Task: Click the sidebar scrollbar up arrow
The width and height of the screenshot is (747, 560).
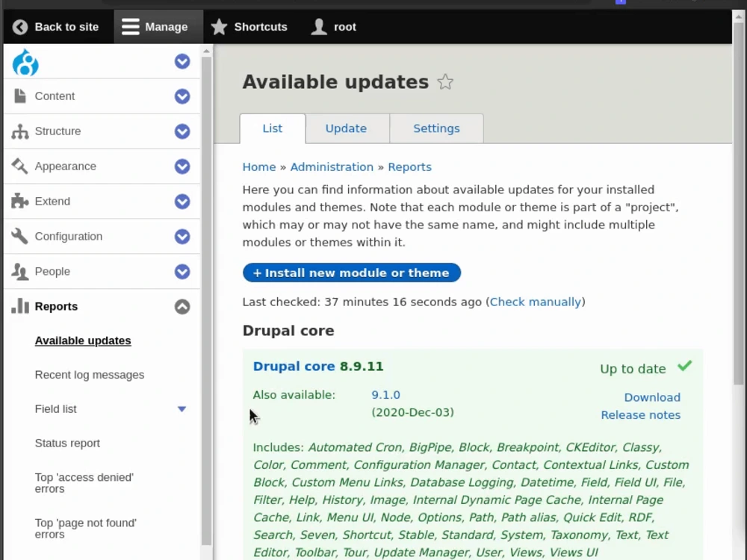Action: point(206,51)
